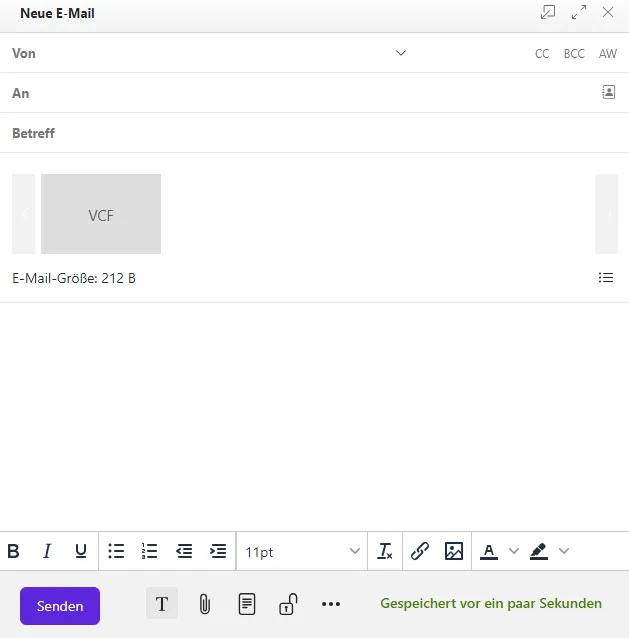Click the Senden button
629x638 pixels.
pyautogui.click(x=60, y=606)
